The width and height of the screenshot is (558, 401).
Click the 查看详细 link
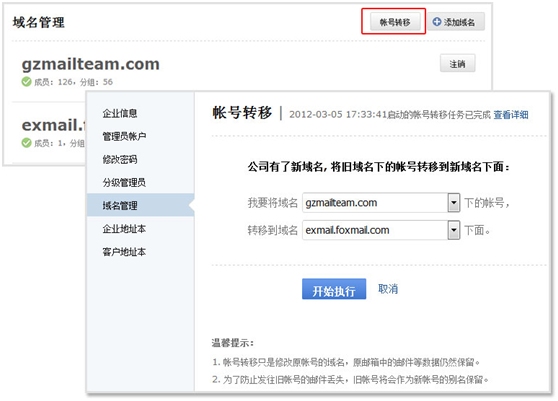511,115
